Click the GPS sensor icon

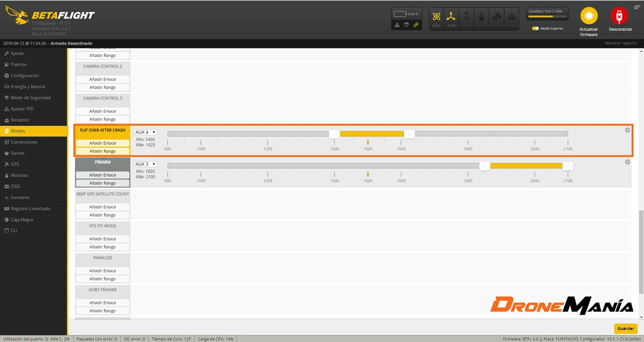point(496,18)
